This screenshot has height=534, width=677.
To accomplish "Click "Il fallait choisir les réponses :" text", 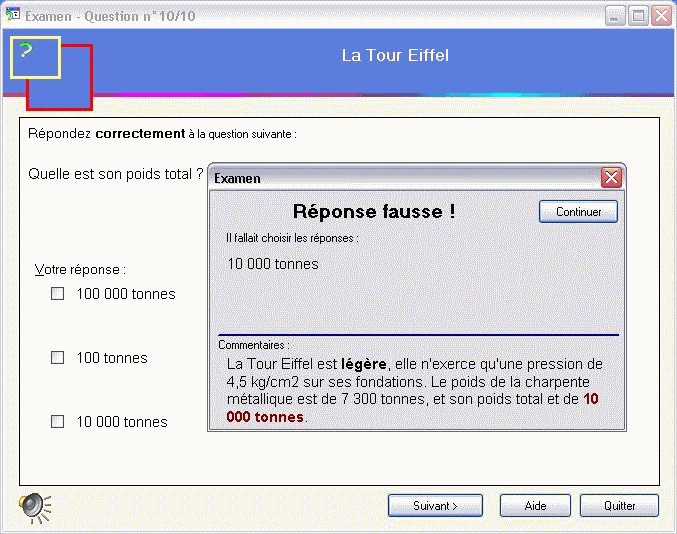I will tap(292, 238).
